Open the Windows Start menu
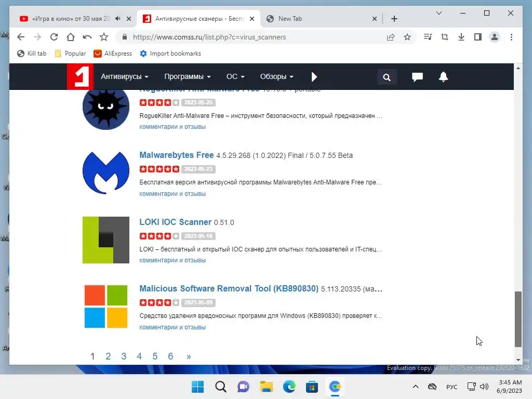This screenshot has height=399, width=532. pyautogui.click(x=197, y=387)
